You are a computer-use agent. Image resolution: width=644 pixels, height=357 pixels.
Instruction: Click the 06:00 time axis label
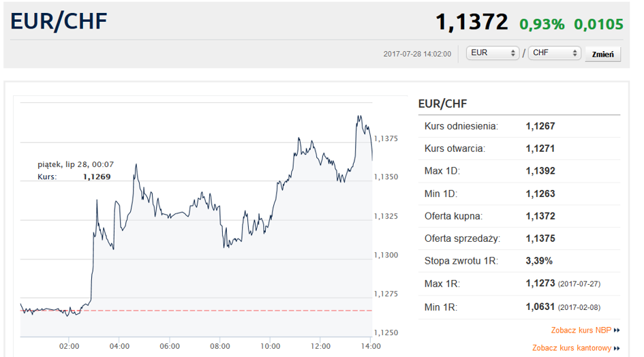pos(170,346)
